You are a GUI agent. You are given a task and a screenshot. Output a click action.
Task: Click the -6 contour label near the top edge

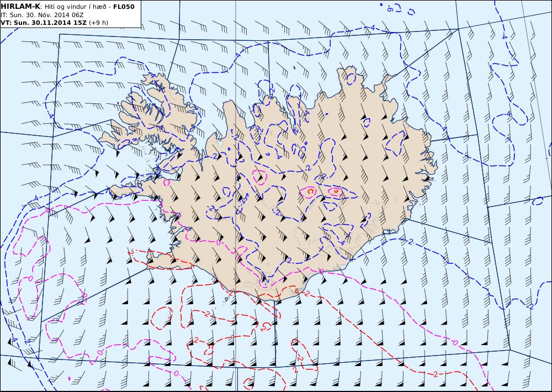tap(390, 9)
